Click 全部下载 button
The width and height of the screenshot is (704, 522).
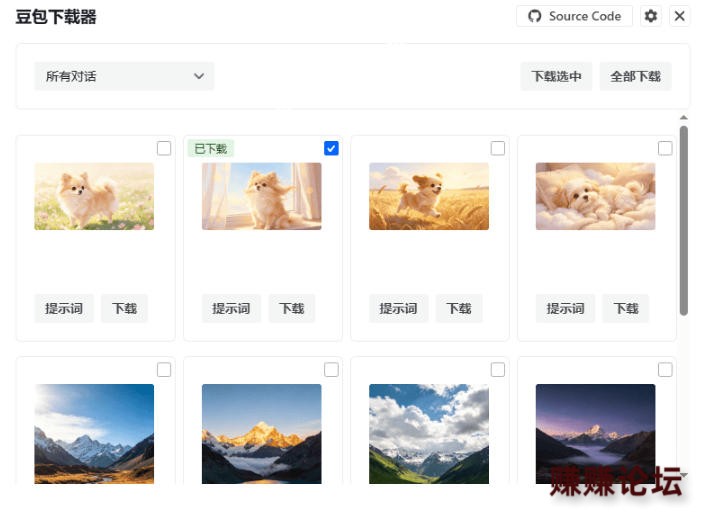pyautogui.click(x=635, y=76)
